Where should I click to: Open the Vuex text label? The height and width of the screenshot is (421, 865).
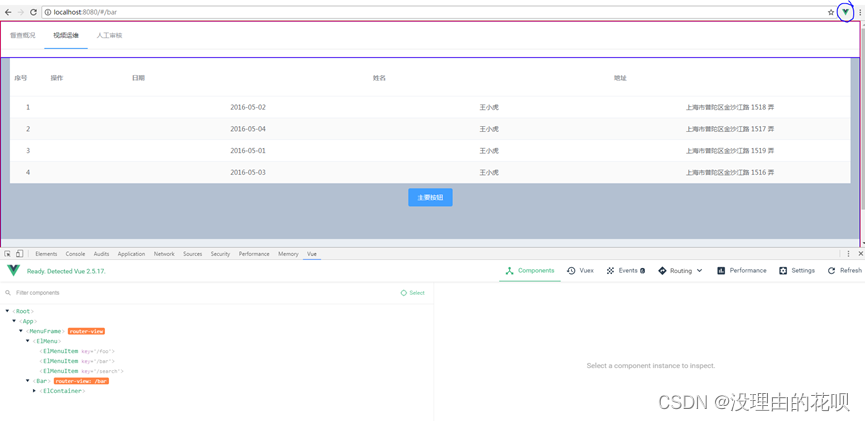(586, 271)
